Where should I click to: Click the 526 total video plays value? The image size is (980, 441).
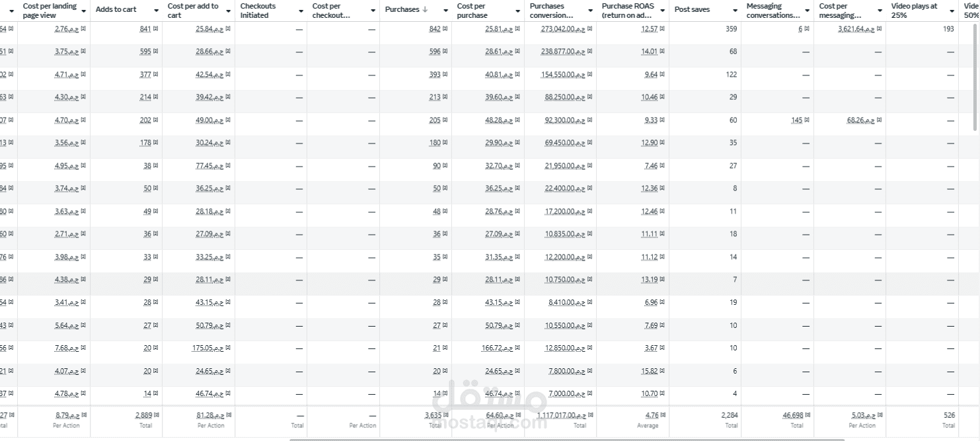(949, 415)
